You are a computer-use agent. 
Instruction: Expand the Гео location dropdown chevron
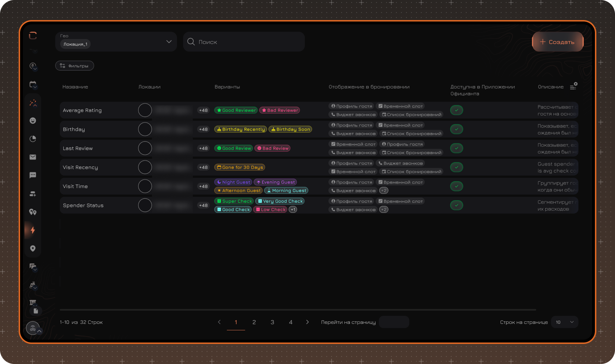coord(169,42)
